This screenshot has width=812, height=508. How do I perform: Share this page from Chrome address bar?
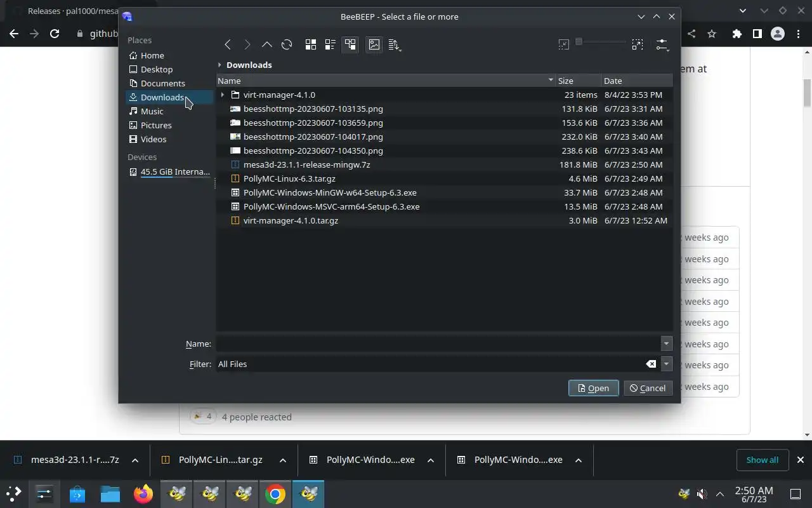pos(691,34)
